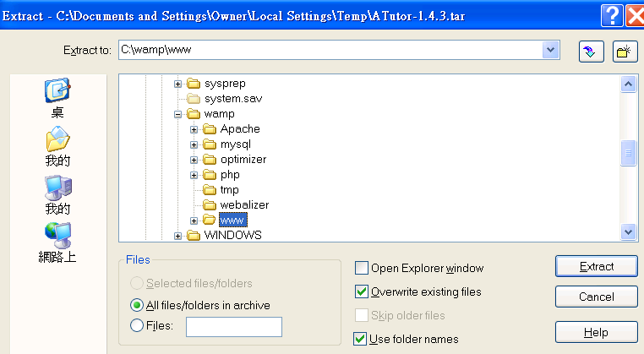Select the Selected files/folders radio button
Image resolution: width=644 pixels, height=354 pixels.
(x=136, y=283)
